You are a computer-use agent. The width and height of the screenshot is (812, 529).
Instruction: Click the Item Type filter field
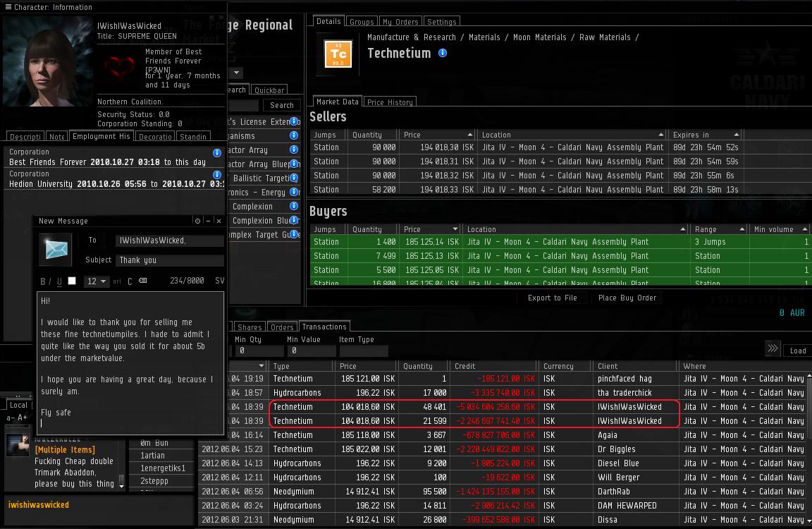[364, 351]
